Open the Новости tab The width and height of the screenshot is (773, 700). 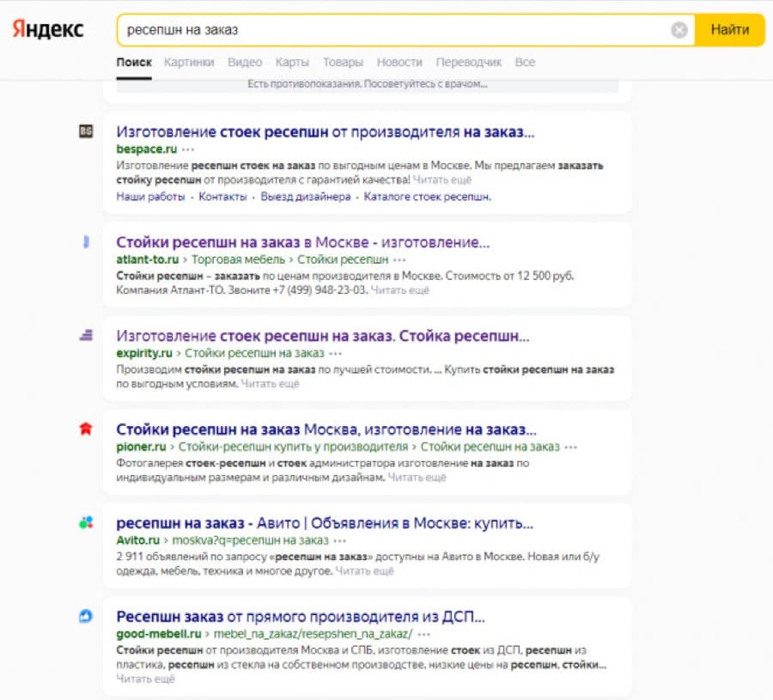tap(399, 62)
